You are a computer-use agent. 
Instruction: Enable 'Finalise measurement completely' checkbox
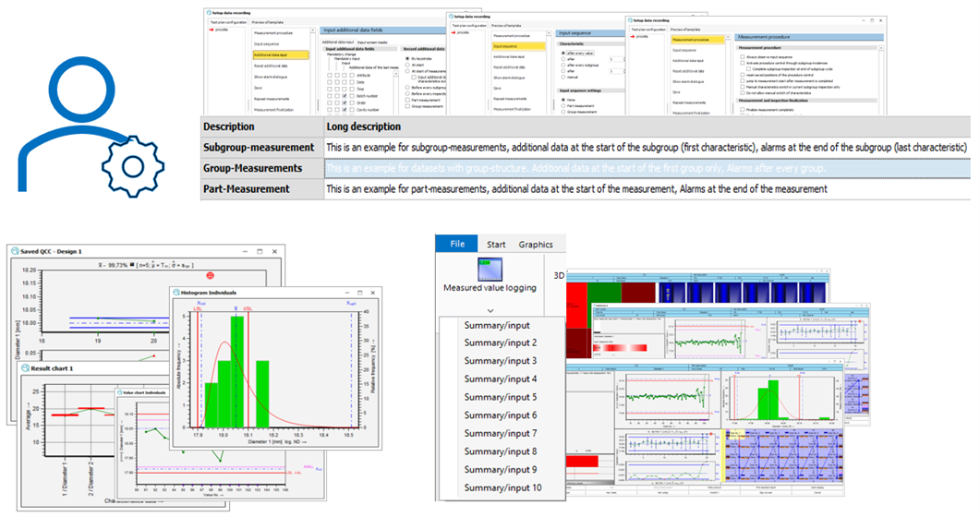coord(743,110)
